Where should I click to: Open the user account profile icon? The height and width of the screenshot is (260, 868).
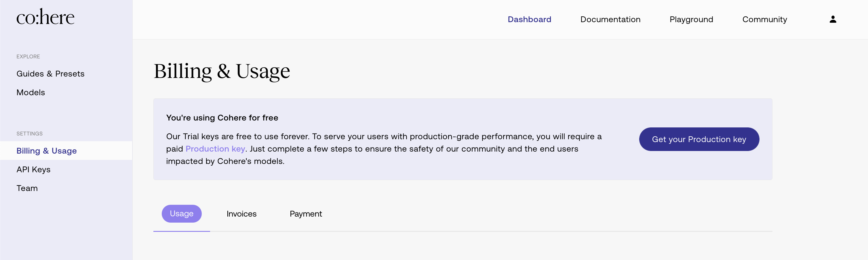(x=833, y=20)
